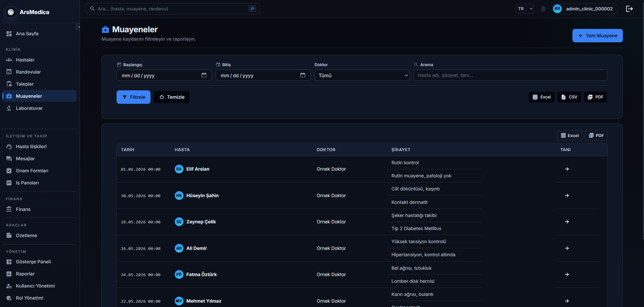644x307 pixels.
Task: Focus the global search field
Action: click(172, 9)
